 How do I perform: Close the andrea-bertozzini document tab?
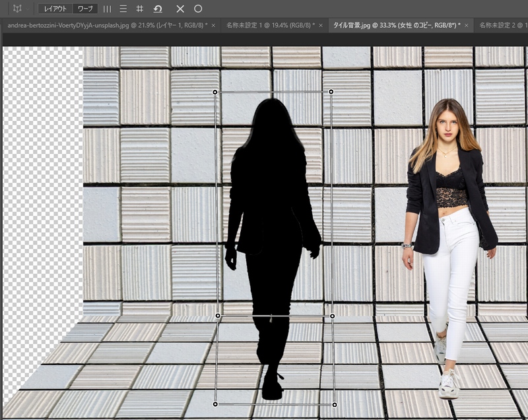click(213, 25)
